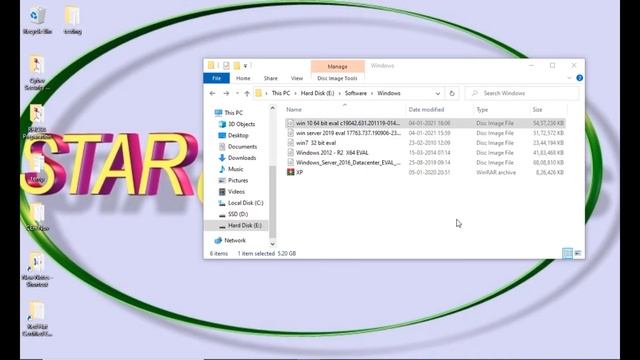Image resolution: width=640 pixels, height=360 pixels.
Task: Open SSD (D:) in navigation pane
Action: 238,214
